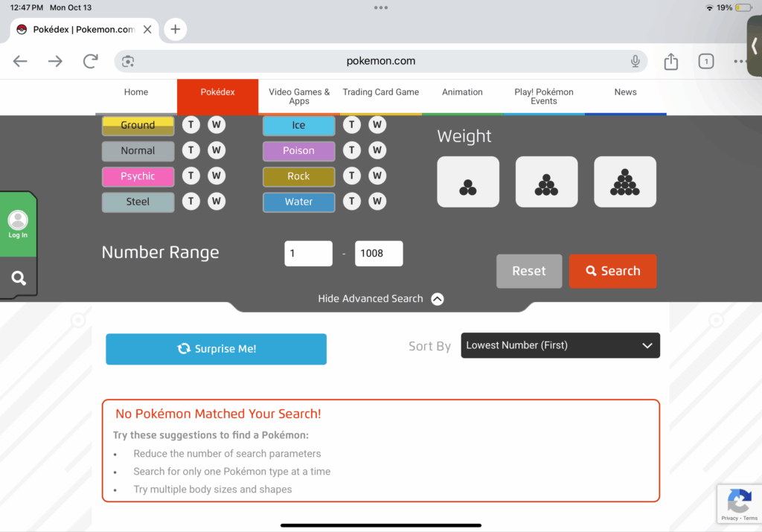This screenshot has width=762, height=532.
Task: Click the Reset button
Action: click(529, 271)
